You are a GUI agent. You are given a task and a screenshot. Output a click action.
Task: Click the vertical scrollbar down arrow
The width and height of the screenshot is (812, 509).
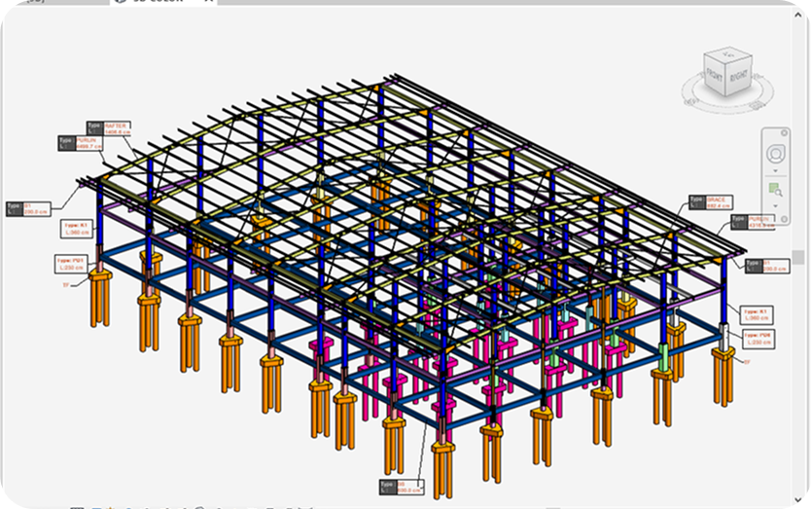click(797, 499)
